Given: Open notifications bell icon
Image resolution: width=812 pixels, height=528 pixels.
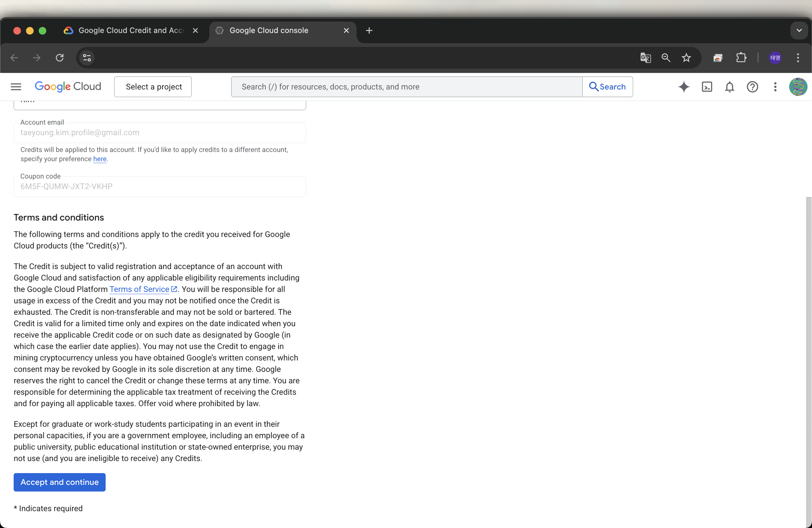Looking at the screenshot, I should tap(730, 87).
